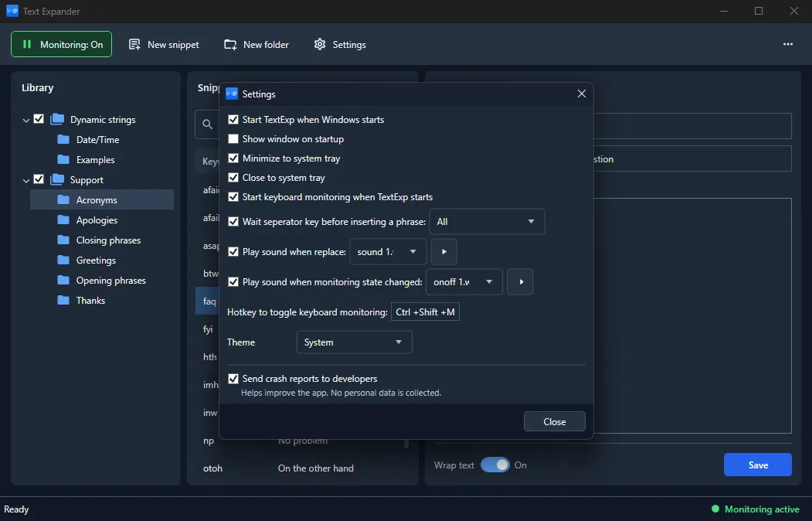Uncheck the Dynamic strings folder checkbox
Screen dimensions: 812x521
[x=39, y=119]
